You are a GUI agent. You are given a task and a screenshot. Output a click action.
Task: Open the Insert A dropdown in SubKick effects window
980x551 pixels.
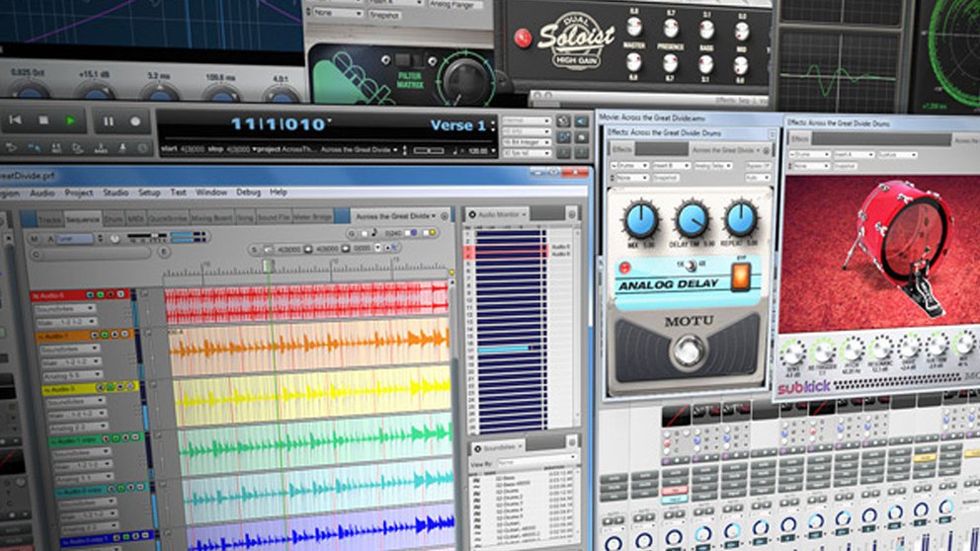(853, 154)
